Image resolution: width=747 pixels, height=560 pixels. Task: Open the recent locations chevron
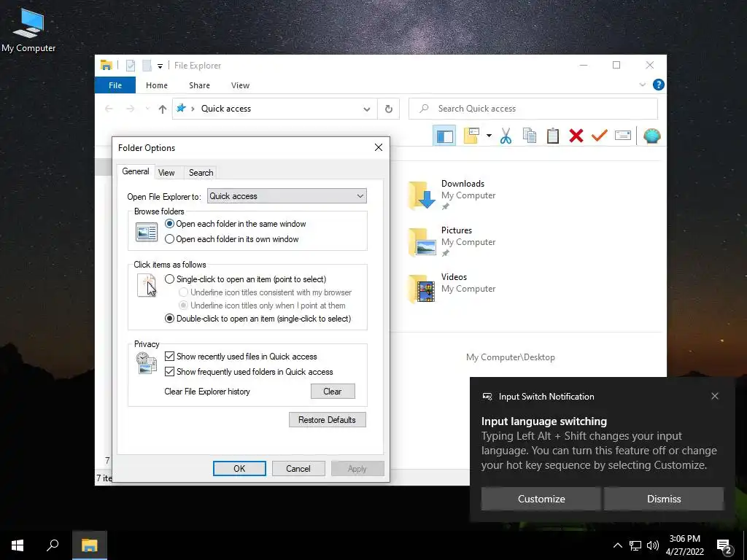tap(147, 109)
